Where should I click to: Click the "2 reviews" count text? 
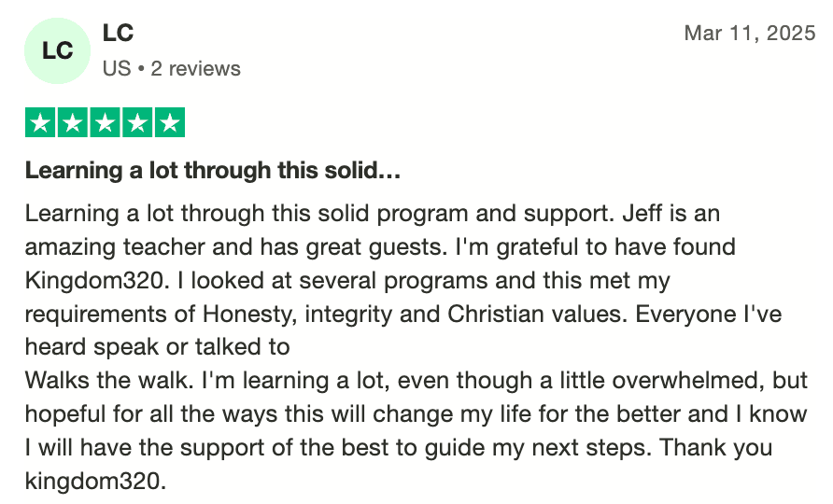point(195,69)
